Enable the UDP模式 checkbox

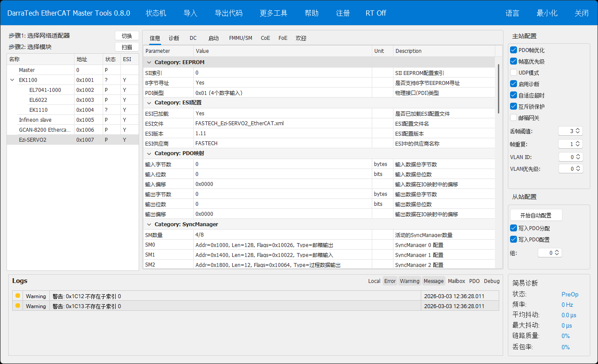pyautogui.click(x=514, y=73)
